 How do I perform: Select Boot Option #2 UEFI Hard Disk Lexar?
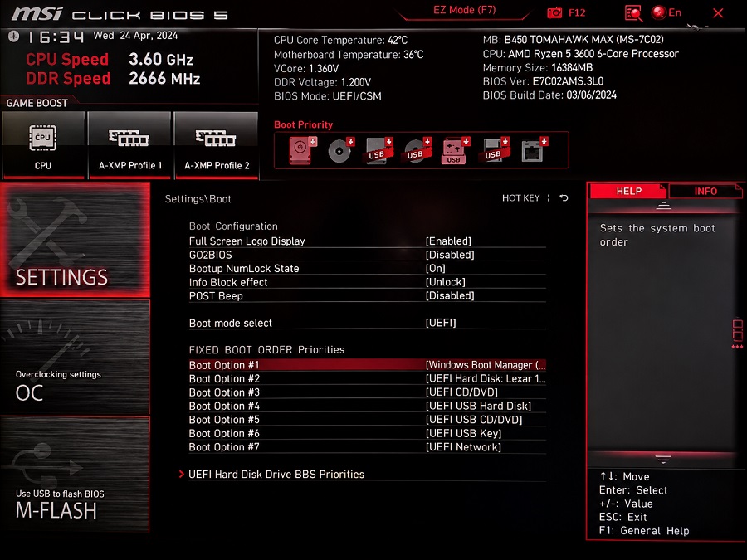pos(368,378)
